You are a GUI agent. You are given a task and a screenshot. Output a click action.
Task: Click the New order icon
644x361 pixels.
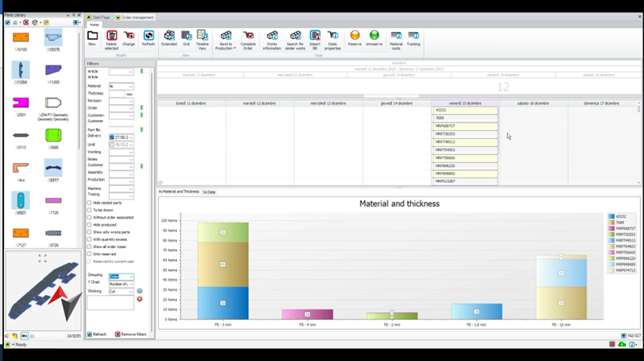click(92, 37)
